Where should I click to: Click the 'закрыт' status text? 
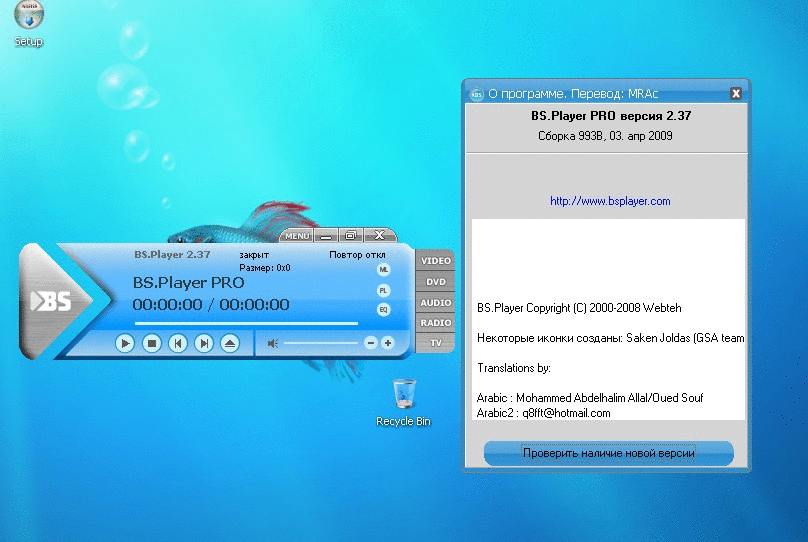254,255
